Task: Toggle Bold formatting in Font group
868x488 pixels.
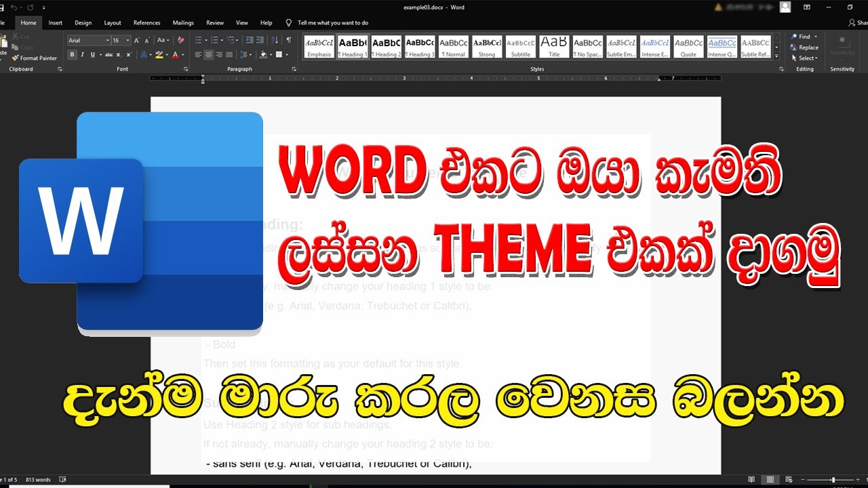Action: pyautogui.click(x=73, y=55)
